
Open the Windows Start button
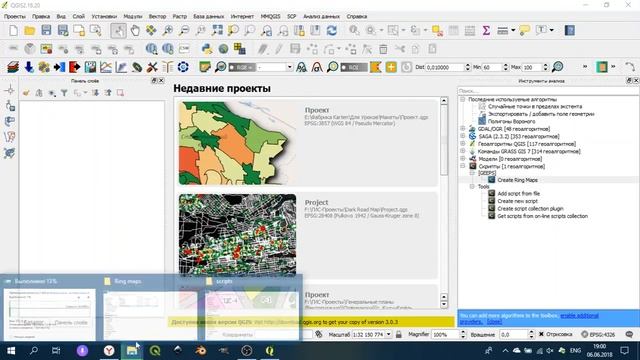point(11,351)
